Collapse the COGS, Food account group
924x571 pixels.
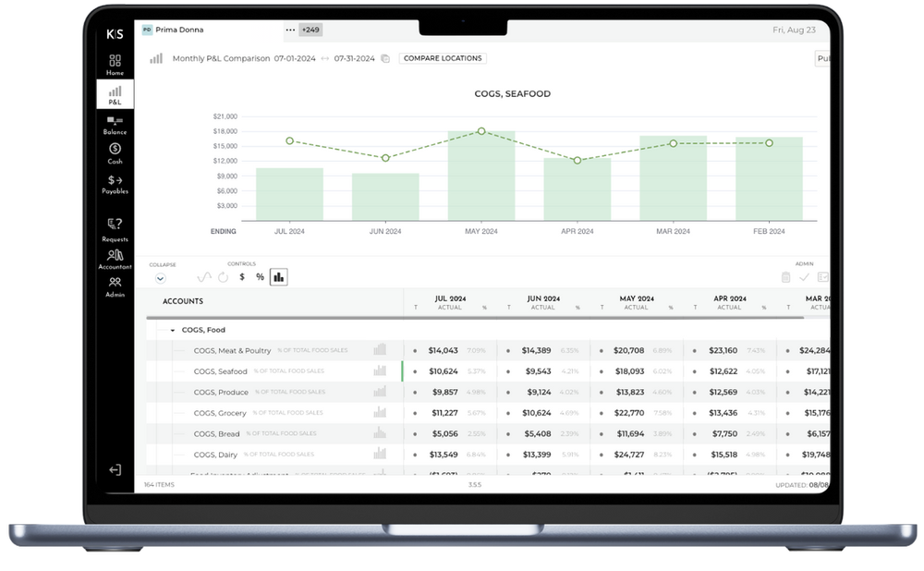pyautogui.click(x=172, y=330)
